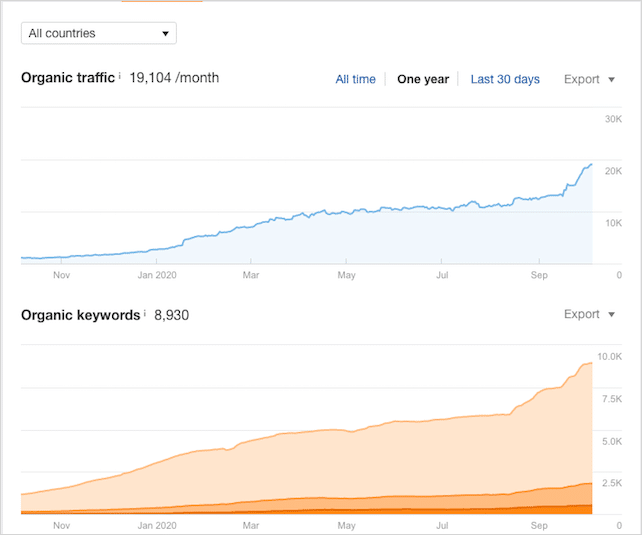The height and width of the screenshot is (535, 642).
Task: Click the 30K axis label
Action: click(613, 120)
